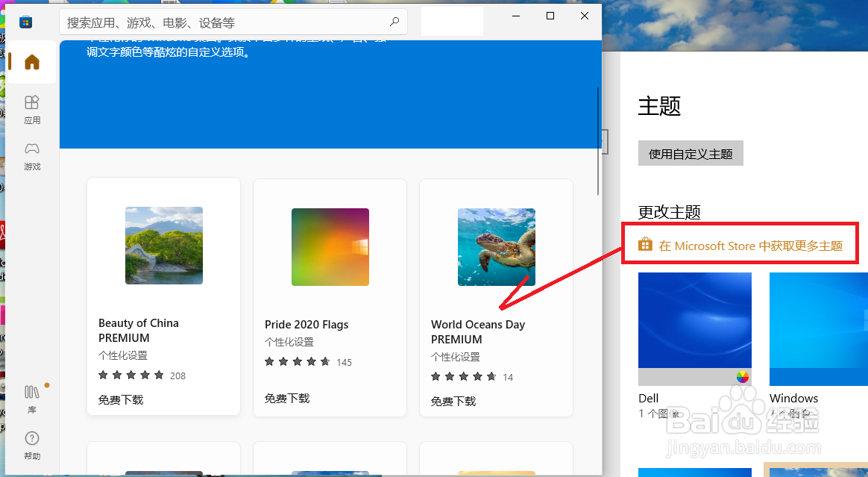The height and width of the screenshot is (477, 868).
Task: Click 免费下载 under World Oceans Day
Action: 453,401
